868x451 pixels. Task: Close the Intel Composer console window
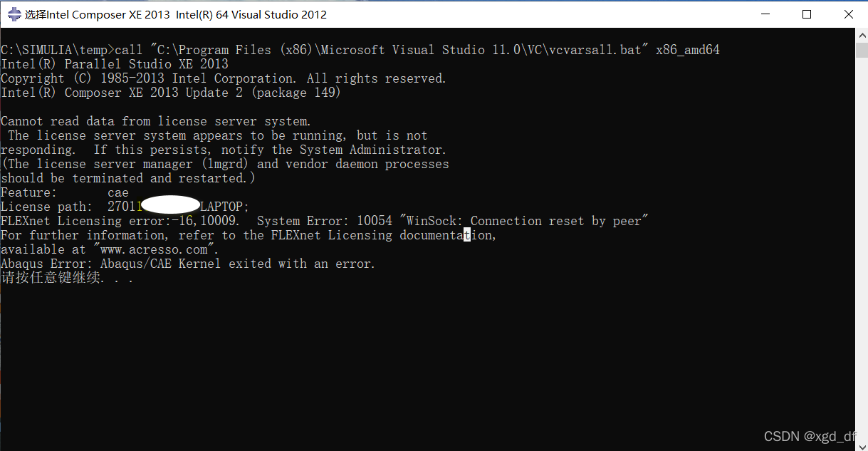click(x=848, y=14)
